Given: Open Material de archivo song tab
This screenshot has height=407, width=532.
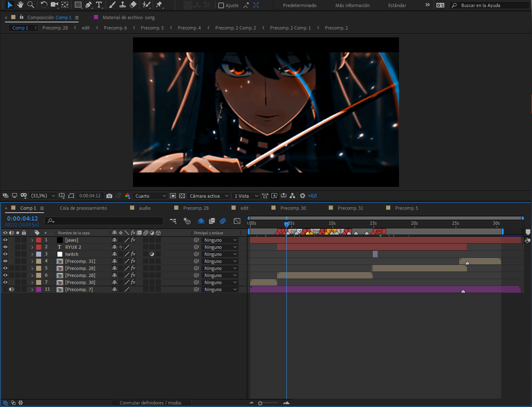Looking at the screenshot, I should point(128,17).
